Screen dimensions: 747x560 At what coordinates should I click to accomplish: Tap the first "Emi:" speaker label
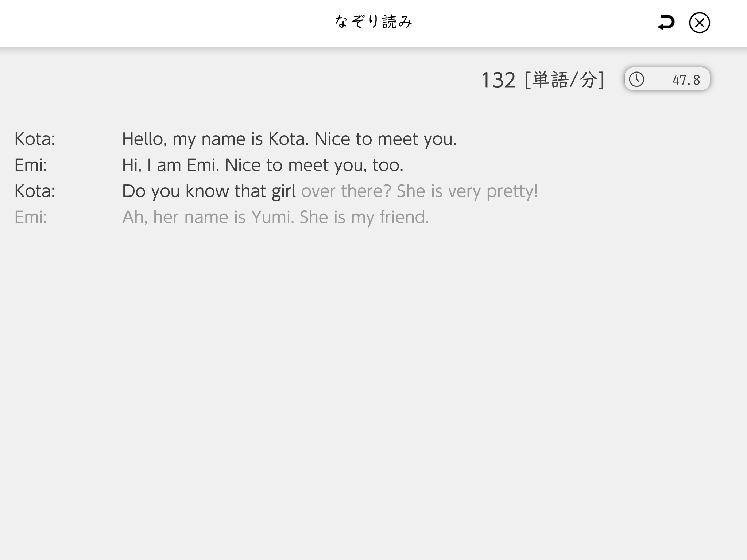coord(31,165)
